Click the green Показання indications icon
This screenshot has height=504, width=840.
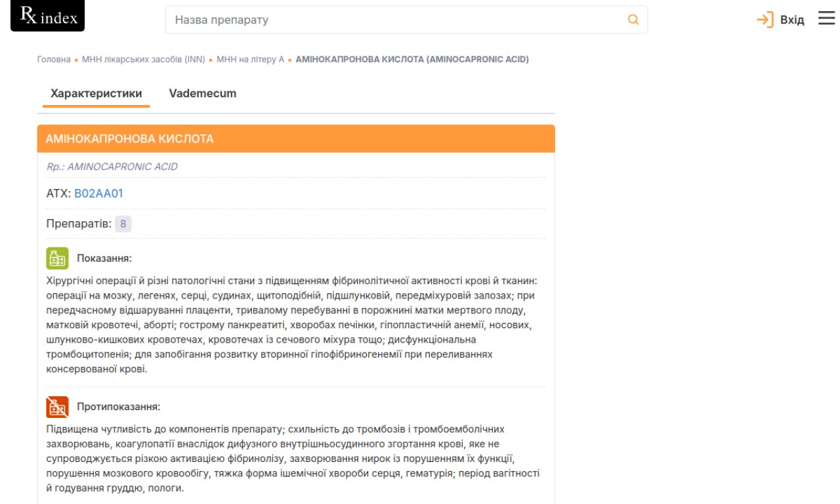coord(58,258)
